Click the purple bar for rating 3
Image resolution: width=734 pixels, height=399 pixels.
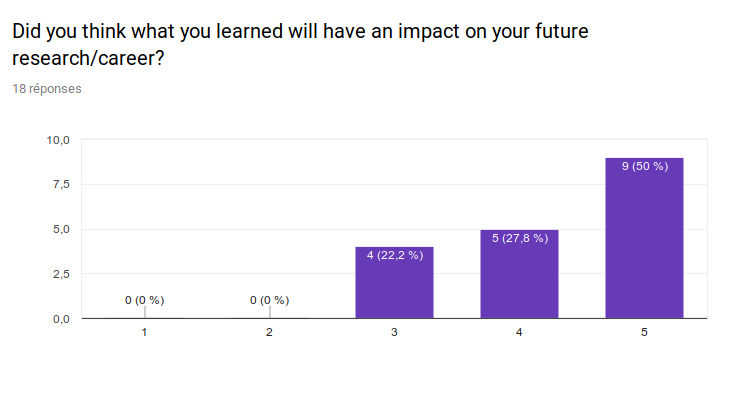tap(394, 282)
